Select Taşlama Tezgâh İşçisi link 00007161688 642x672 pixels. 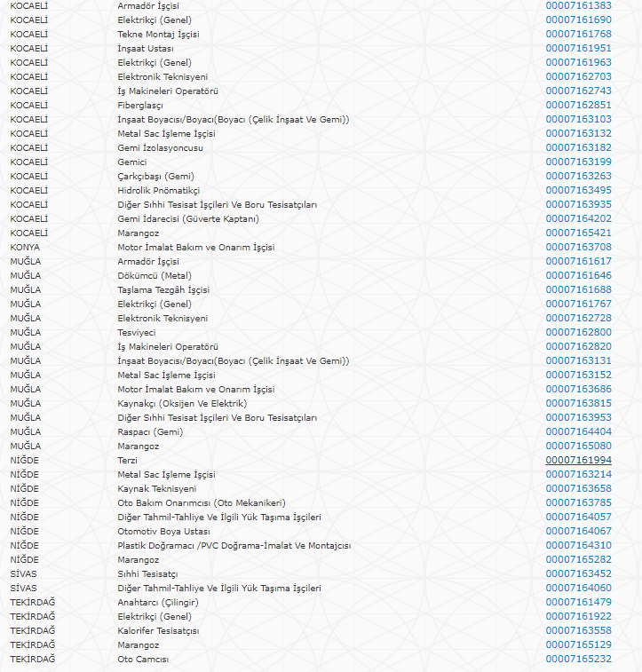(x=578, y=289)
